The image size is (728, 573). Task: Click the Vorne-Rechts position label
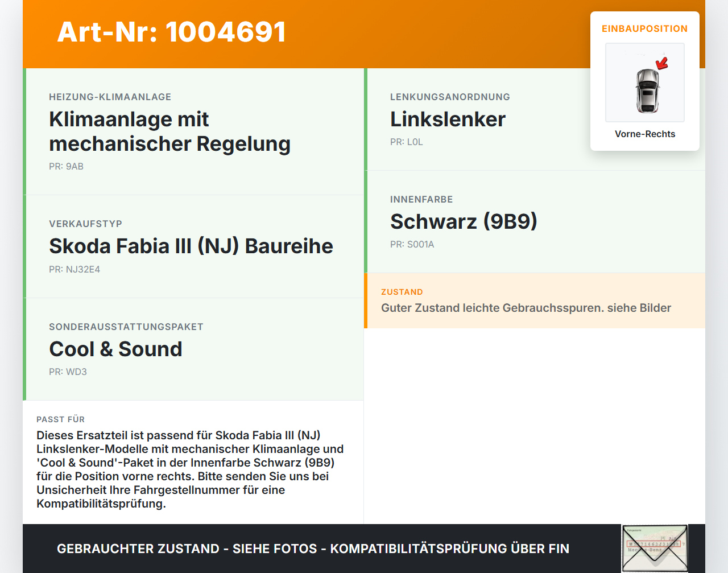[x=644, y=134]
